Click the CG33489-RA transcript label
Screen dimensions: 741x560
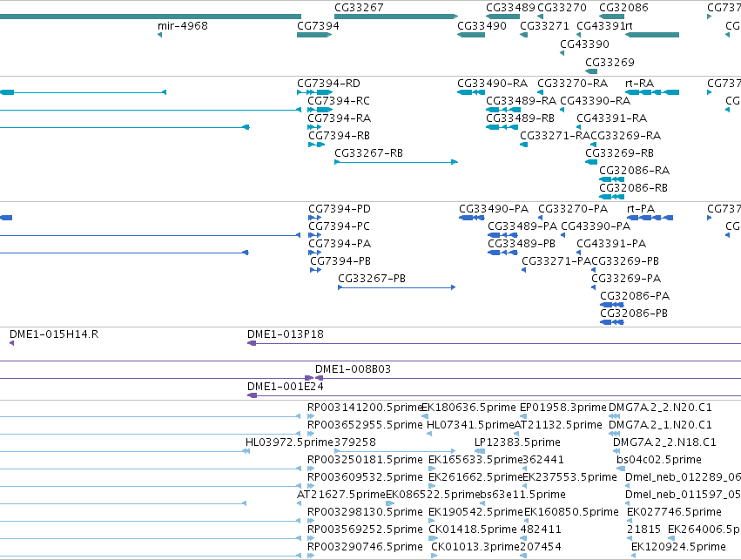point(522,101)
